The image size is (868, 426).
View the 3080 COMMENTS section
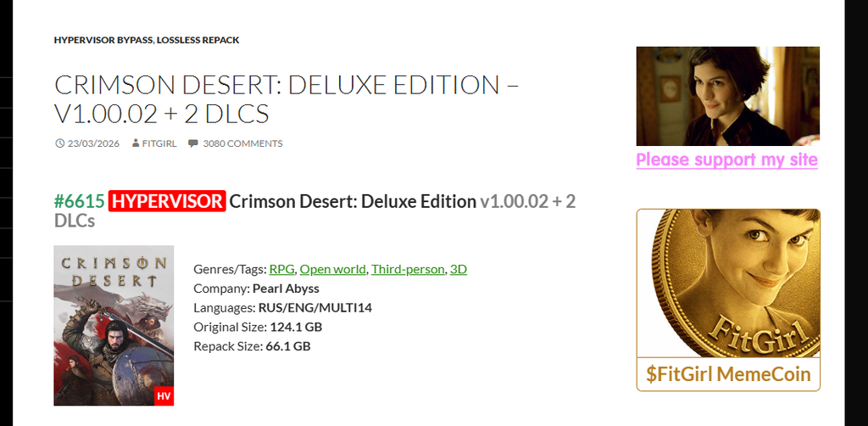coord(242,143)
